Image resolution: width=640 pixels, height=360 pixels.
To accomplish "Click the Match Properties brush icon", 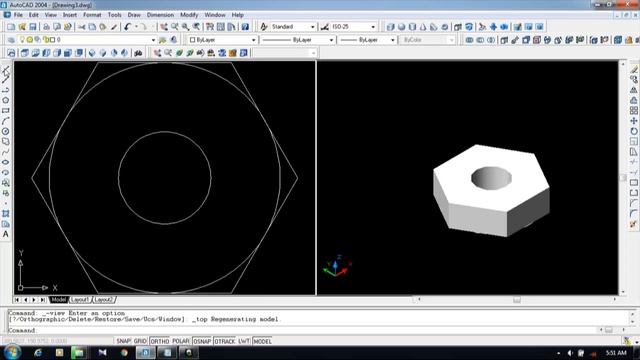I will pyautogui.click(x=114, y=27).
